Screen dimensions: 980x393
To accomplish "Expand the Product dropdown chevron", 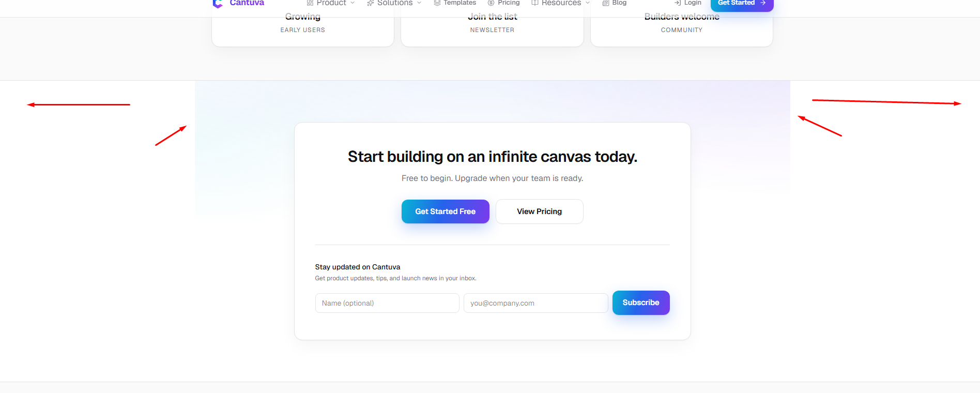I will pos(353,3).
